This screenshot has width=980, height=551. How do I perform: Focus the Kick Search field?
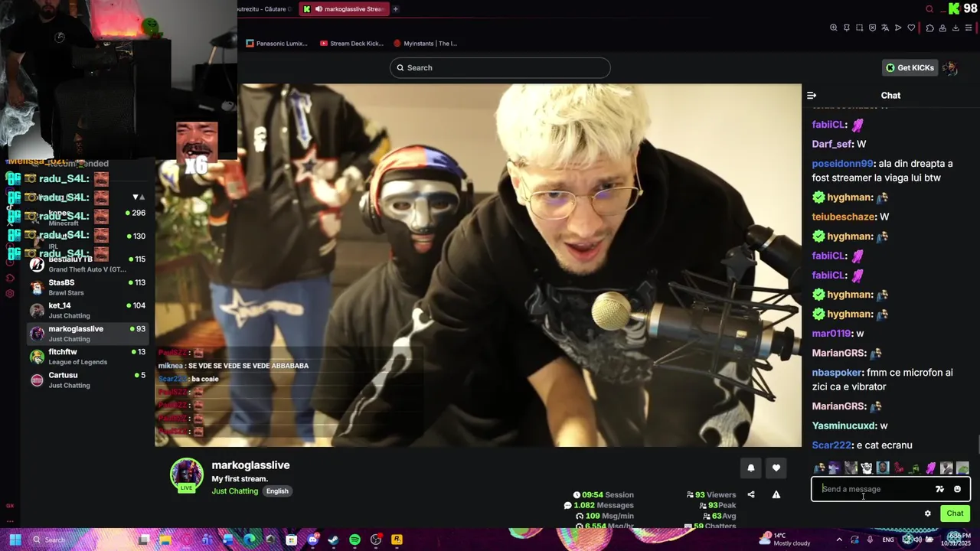click(500, 68)
